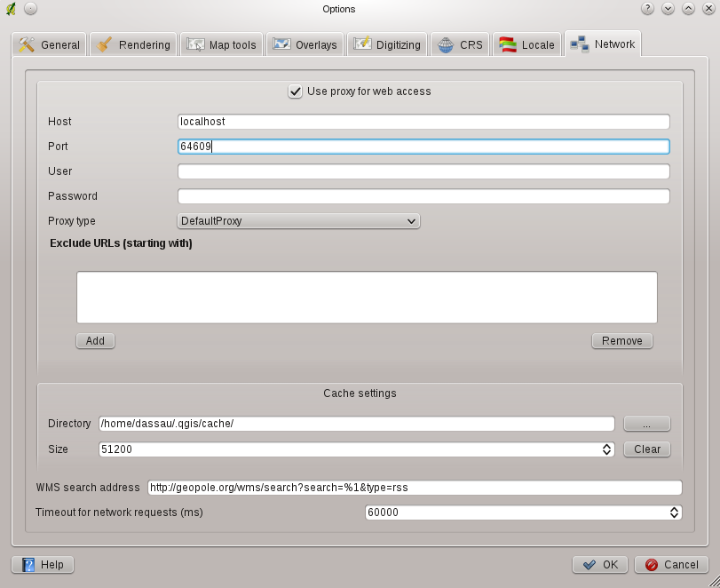The width and height of the screenshot is (720, 588).
Task: Click the empty Password field
Action: tap(423, 196)
